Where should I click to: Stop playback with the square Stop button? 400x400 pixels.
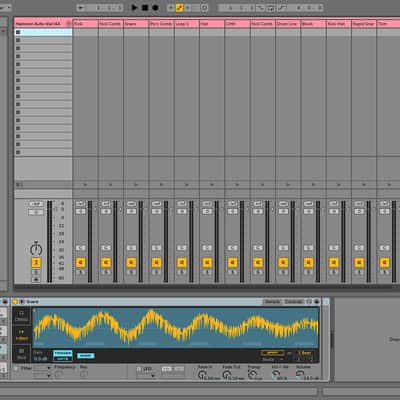point(145,7)
